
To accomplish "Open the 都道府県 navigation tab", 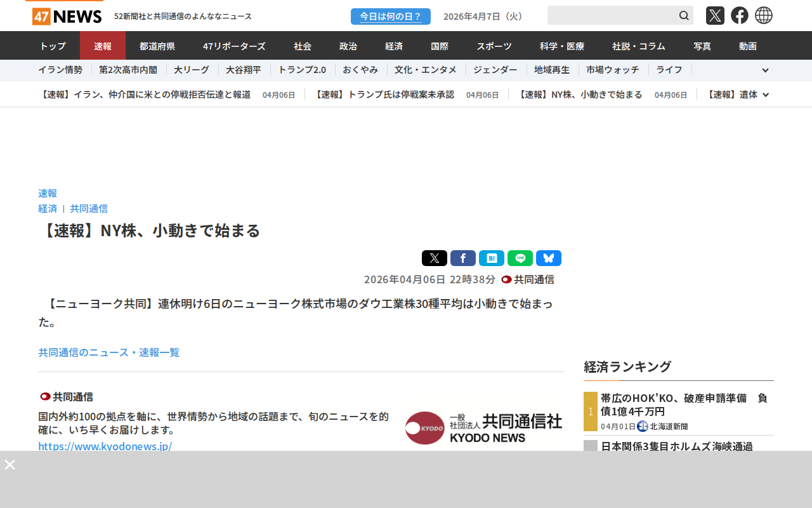I will 157,46.
